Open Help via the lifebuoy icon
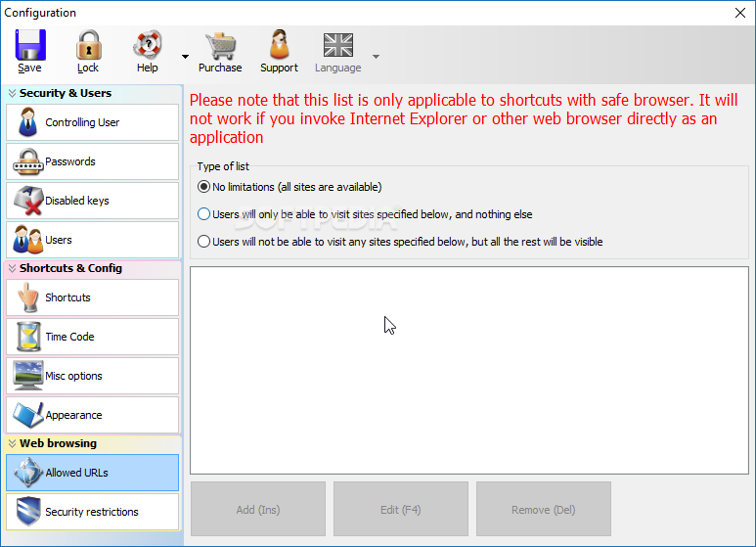Viewport: 756px width, 547px height. (x=147, y=45)
